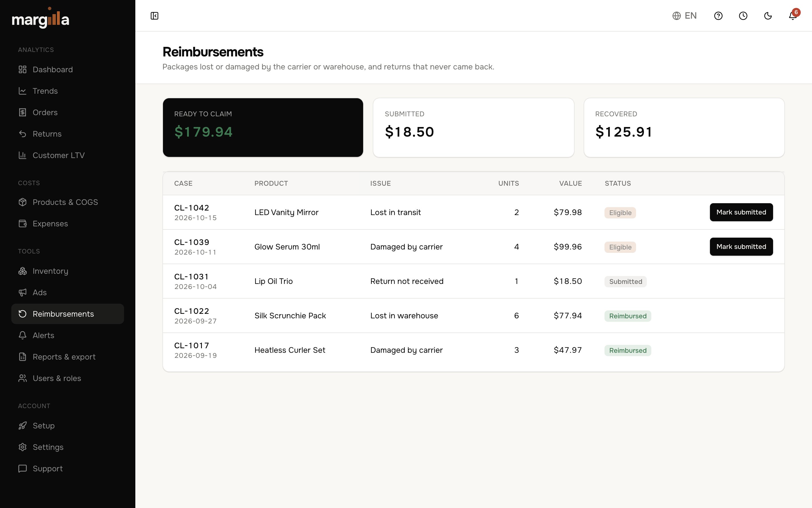Screen dimensions: 812x508
Task: Click the Submitted status badge for Lip Oil Trio
Action: click(x=625, y=282)
